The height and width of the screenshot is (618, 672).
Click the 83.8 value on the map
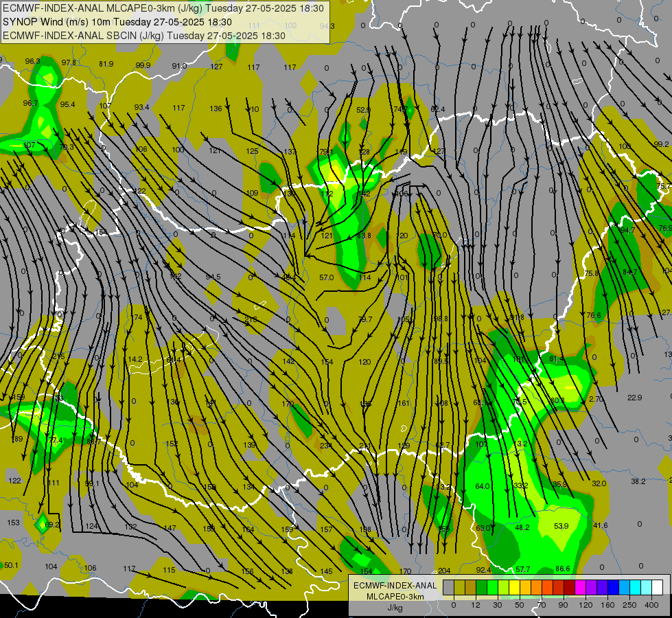pyautogui.click(x=364, y=236)
